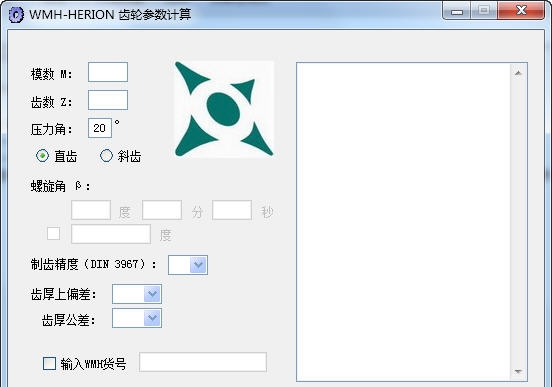Click the 齿数 Z input field

point(108,100)
